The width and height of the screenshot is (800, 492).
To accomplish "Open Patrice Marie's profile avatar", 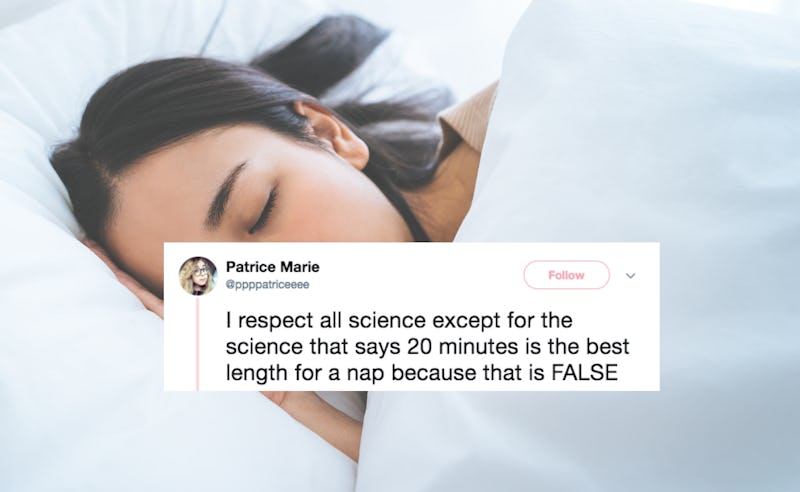I will 198,276.
